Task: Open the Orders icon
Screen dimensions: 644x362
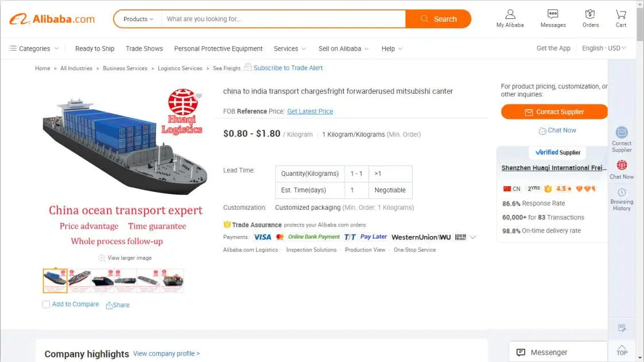Action: pos(590,14)
